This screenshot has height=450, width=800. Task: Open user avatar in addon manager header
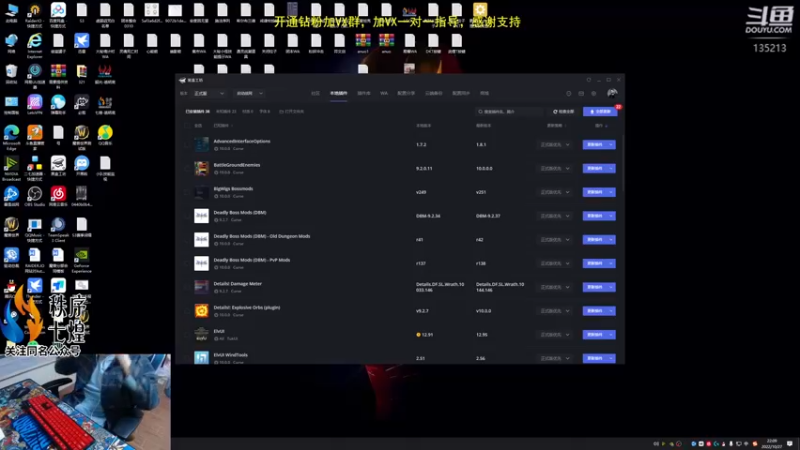point(612,93)
